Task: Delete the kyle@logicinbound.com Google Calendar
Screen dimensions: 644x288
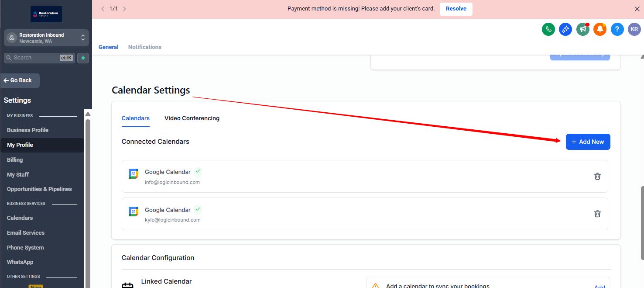Action: 597,214
